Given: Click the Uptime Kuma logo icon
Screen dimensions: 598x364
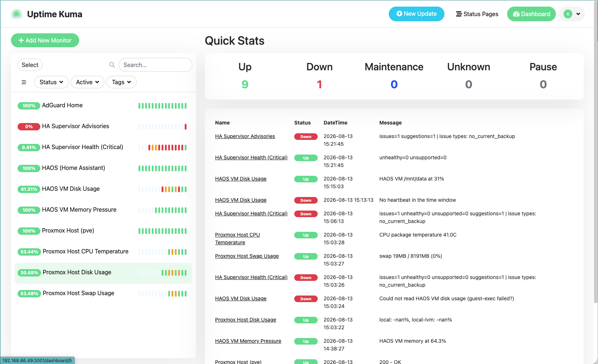Looking at the screenshot, I should pyautogui.click(x=16, y=14).
